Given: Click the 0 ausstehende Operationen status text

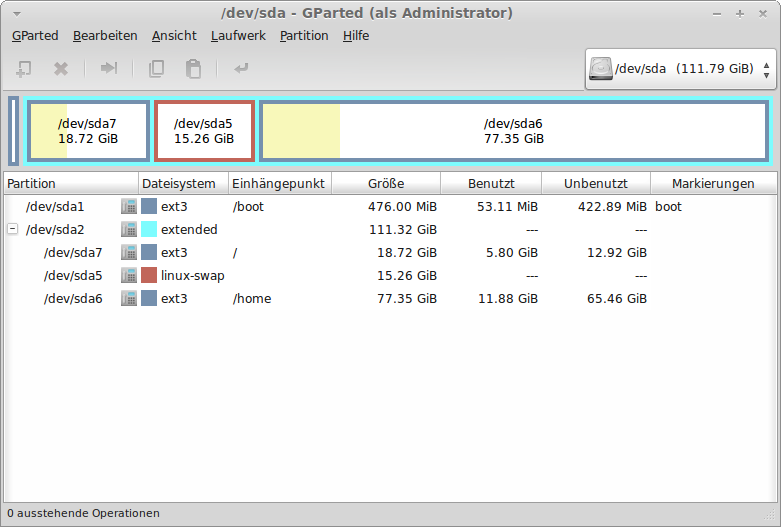Looking at the screenshot, I should pos(83,513).
